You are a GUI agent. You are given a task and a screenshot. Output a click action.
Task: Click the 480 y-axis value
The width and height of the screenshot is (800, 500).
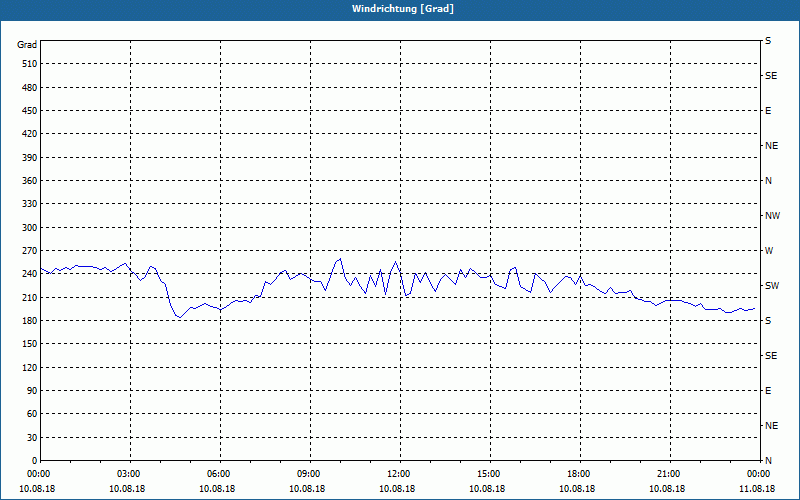tap(29, 88)
